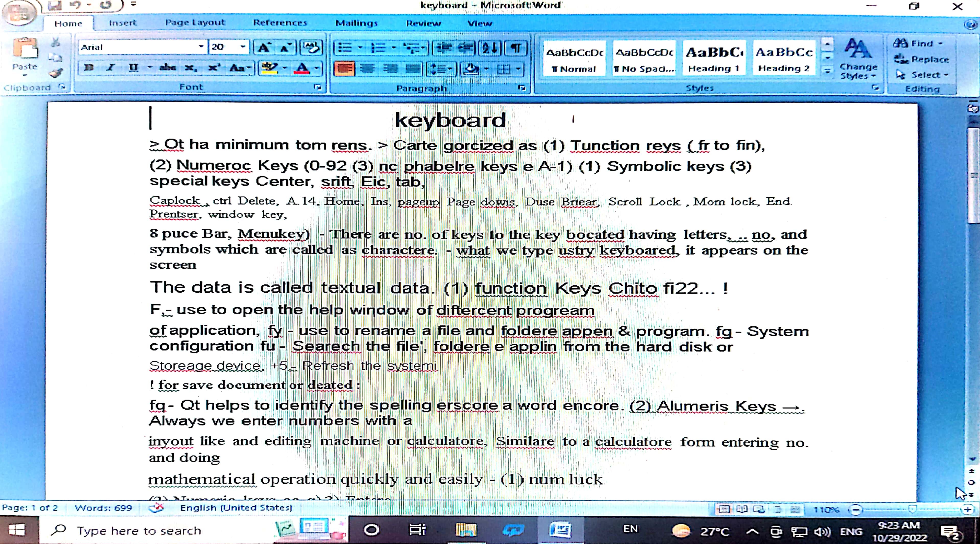Screen dimensions: 980x544
Task: Click the Clear Formatting icon
Action: point(311,48)
